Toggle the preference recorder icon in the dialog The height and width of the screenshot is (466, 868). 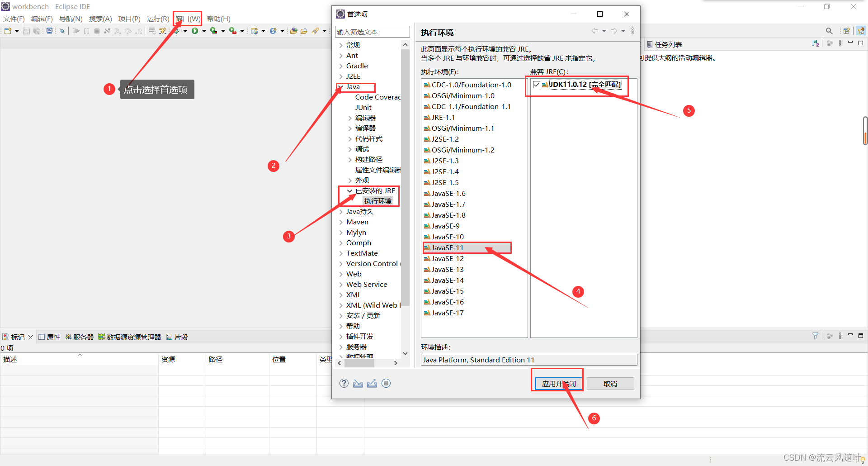click(387, 383)
